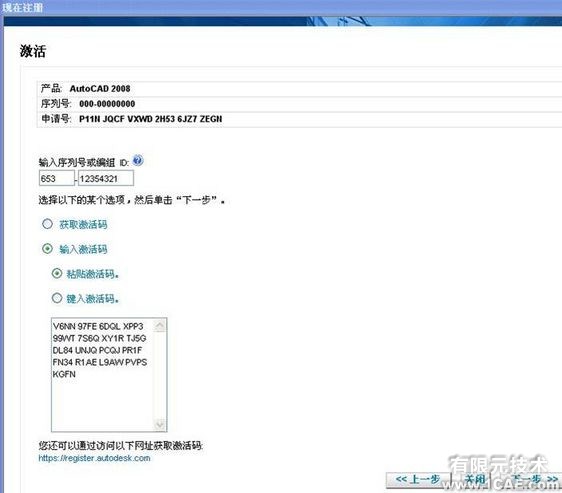Image resolution: width=562 pixels, height=493 pixels.
Task: Click the 现在注册 window title
Action: 22,7
